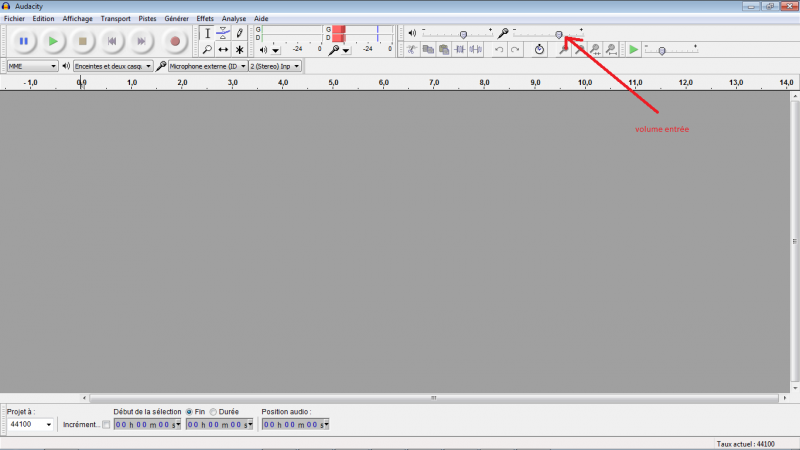Open the MME audio host dropdown
Image resolution: width=800 pixels, height=450 pixels.
32,66
